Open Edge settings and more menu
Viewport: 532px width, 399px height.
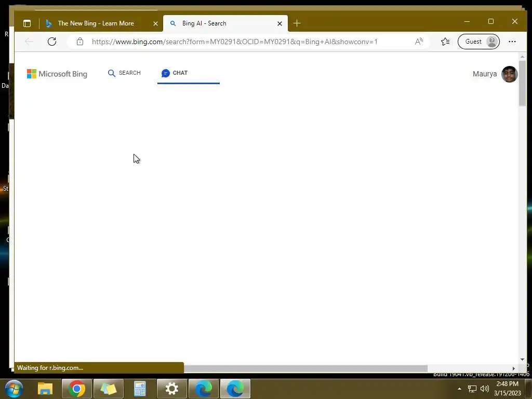click(512, 42)
